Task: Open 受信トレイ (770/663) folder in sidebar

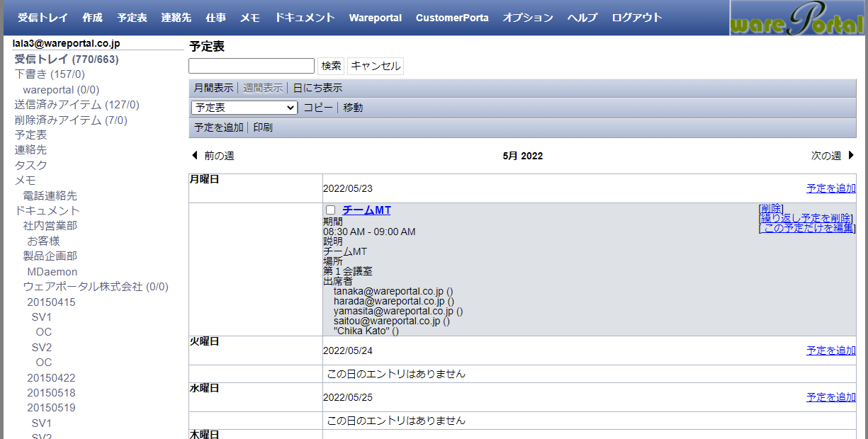Action: tap(67, 59)
